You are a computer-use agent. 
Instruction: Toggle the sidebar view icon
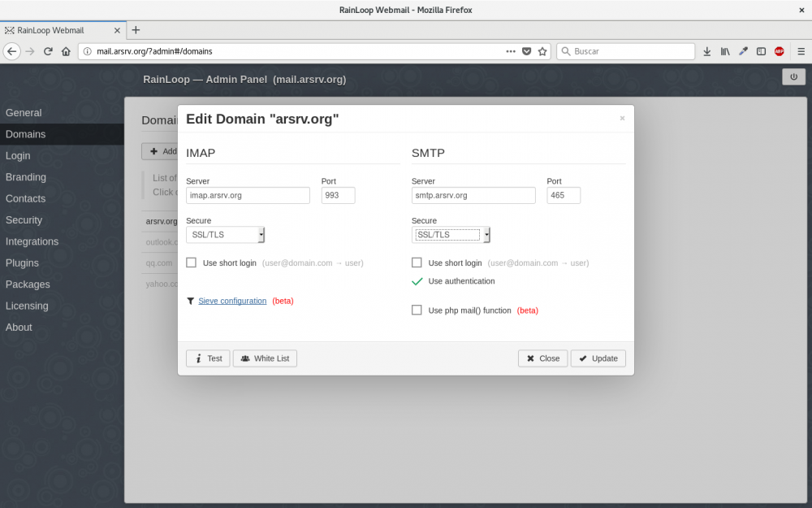[x=762, y=51]
